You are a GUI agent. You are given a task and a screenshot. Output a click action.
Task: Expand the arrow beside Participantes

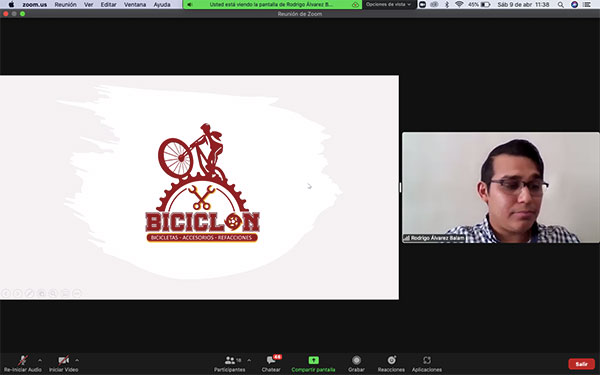tap(249, 360)
